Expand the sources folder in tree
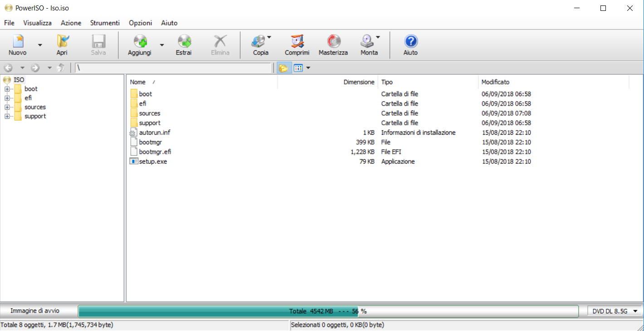Image resolution: width=644 pixels, height=331 pixels. (x=7, y=107)
